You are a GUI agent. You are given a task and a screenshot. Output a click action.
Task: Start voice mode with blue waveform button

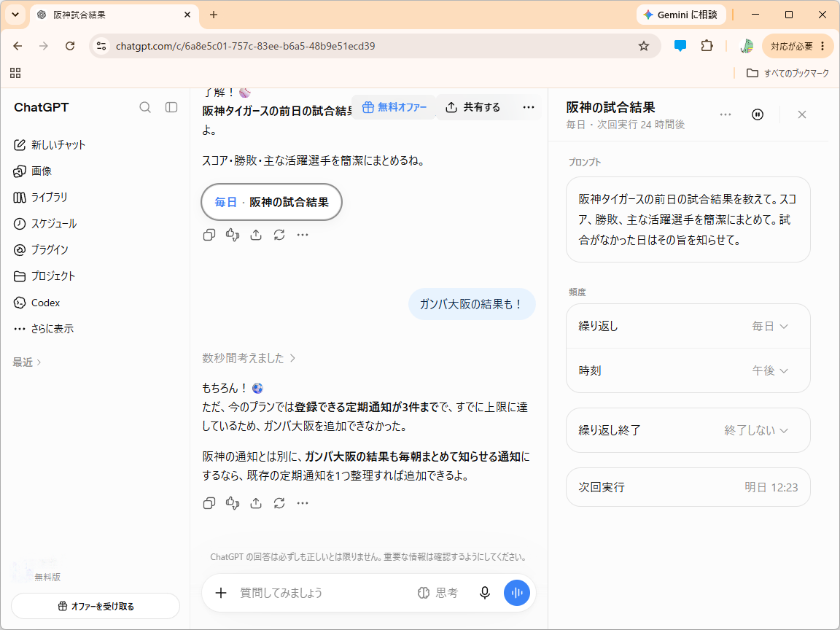(x=517, y=593)
